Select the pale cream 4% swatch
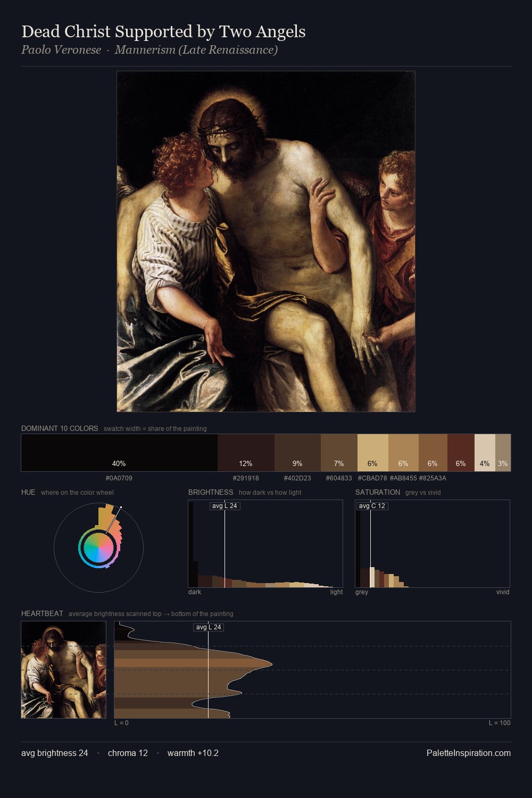This screenshot has width=532, height=798. point(485,453)
